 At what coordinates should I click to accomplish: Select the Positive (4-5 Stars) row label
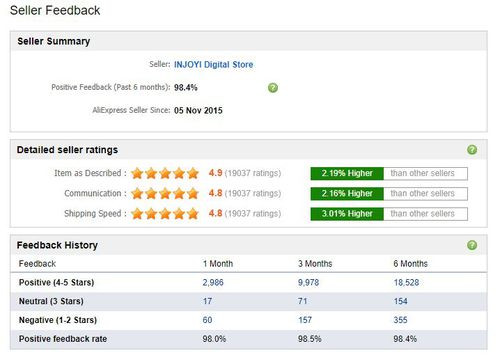coord(56,282)
